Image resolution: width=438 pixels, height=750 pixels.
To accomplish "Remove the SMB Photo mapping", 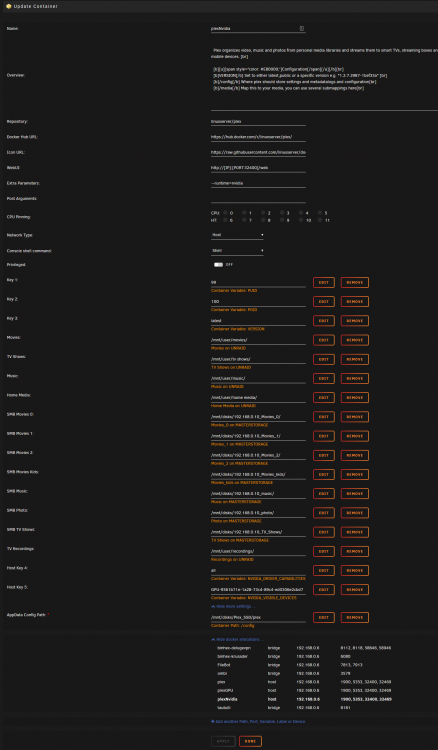I will click(x=355, y=513).
